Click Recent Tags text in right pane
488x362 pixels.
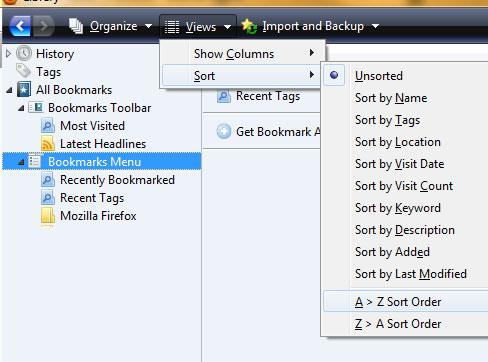point(268,96)
